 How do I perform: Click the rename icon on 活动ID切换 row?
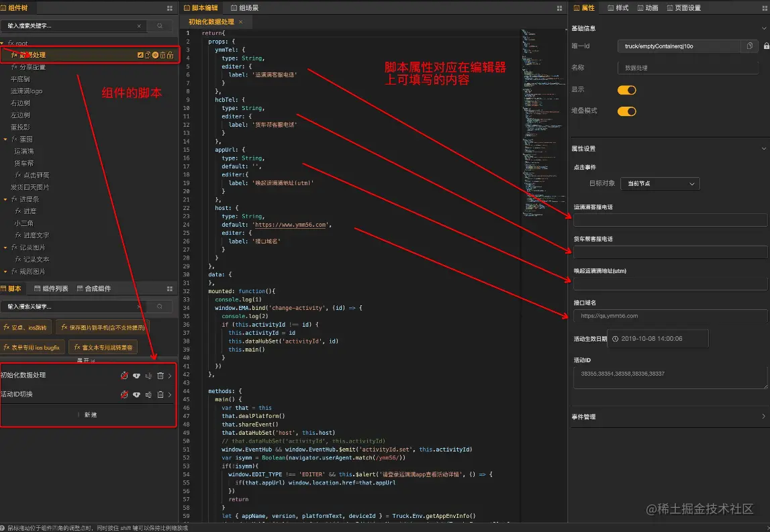[148, 394]
